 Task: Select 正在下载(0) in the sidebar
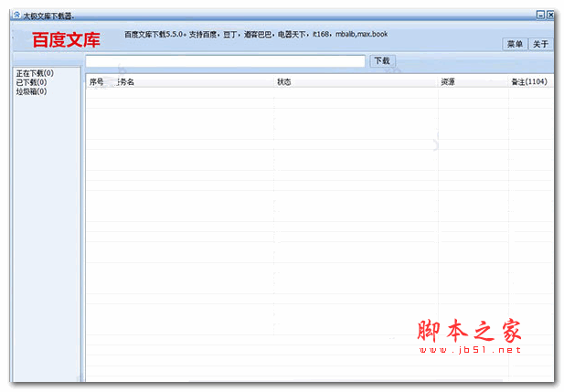[35, 73]
